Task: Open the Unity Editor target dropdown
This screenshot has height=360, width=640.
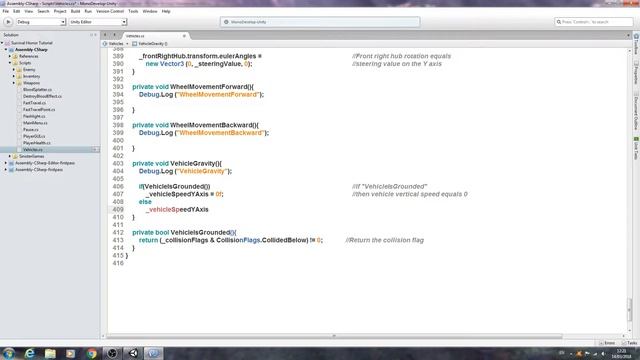Action: [x=98, y=22]
